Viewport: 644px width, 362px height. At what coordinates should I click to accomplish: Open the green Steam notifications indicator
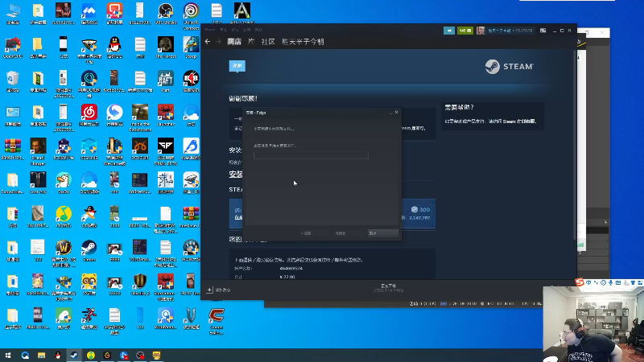465,31
